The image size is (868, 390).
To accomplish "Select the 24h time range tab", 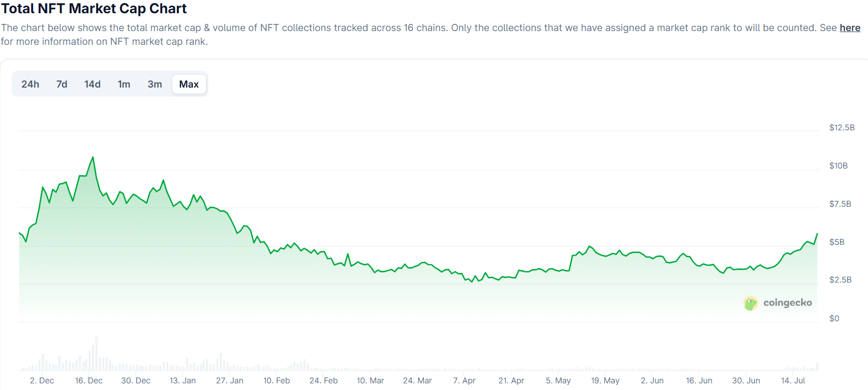I will (x=30, y=85).
